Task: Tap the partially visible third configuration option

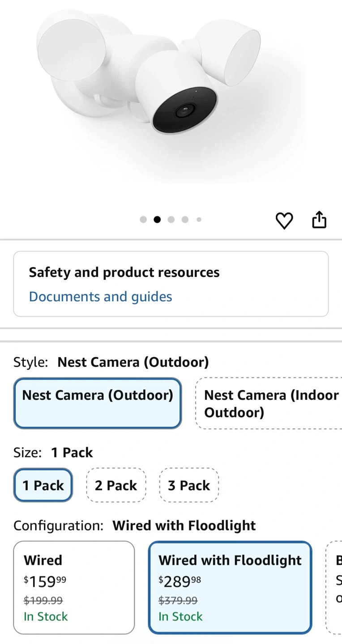Action: click(335, 587)
